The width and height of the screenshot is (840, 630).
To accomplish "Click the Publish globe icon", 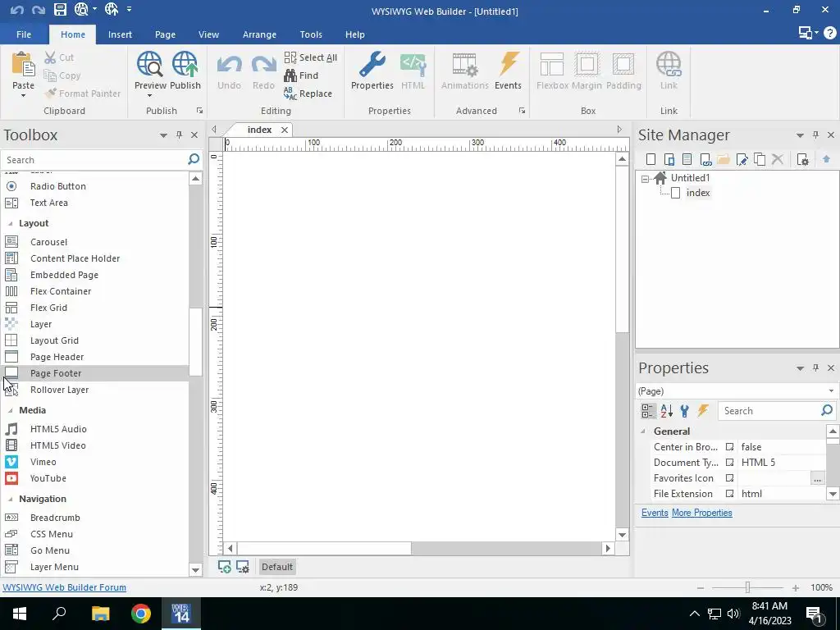I will point(185,64).
